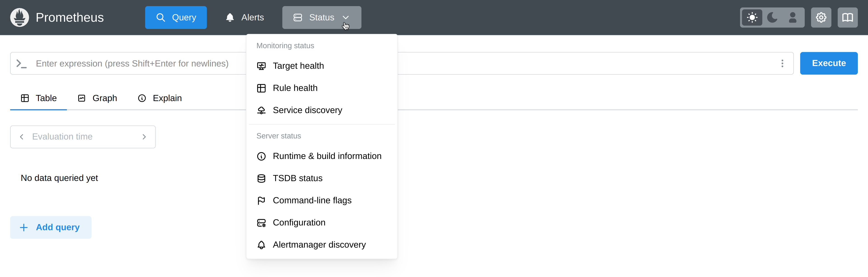The image size is (868, 277).
Task: Switch to light theme sun toggle
Action: point(752,17)
